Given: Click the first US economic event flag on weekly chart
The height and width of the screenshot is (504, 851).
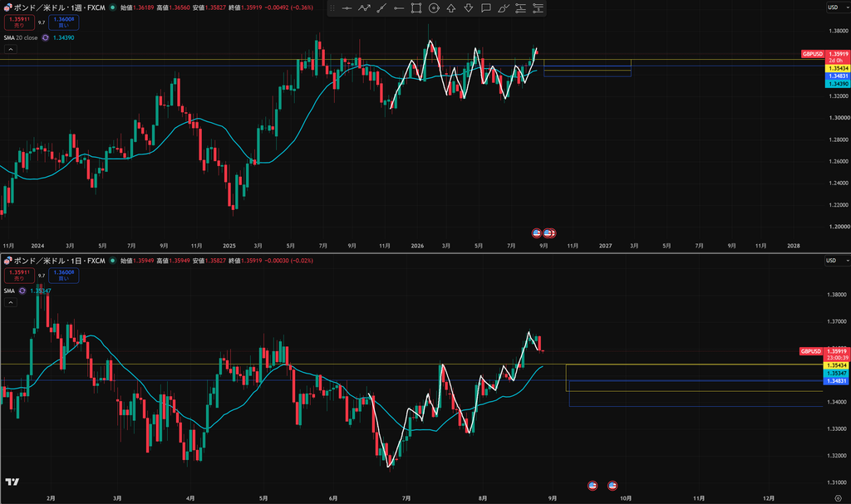Looking at the screenshot, I should (x=536, y=233).
